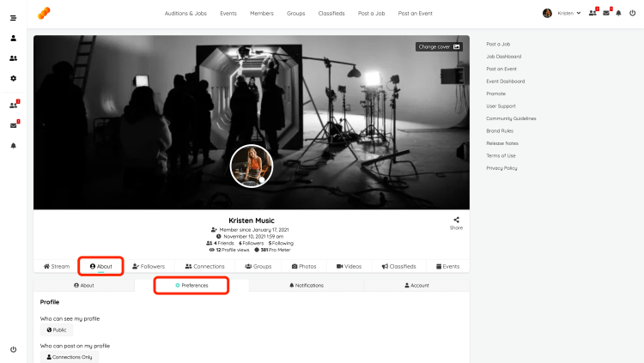Open 'Who can see my profile' Public dropdown

click(x=57, y=330)
